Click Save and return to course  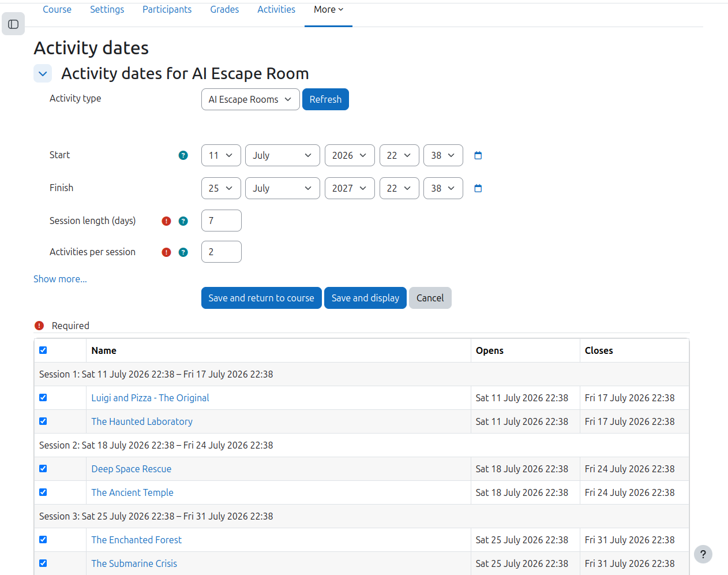261,298
